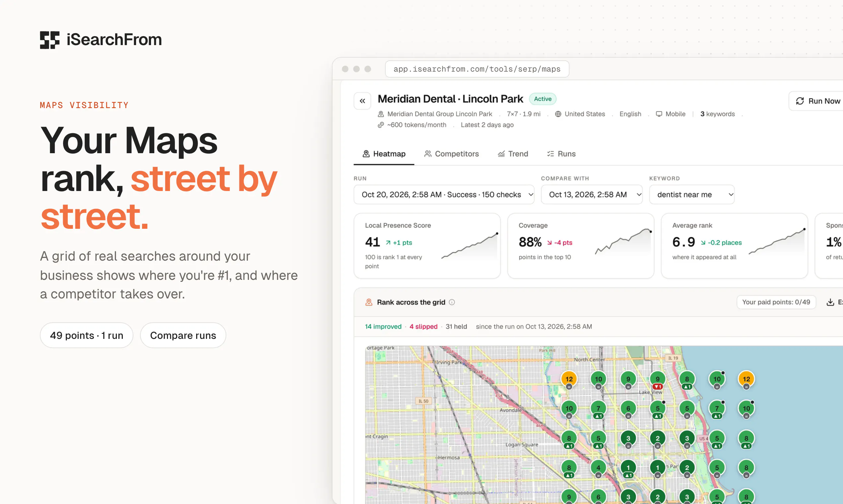Click map pin icon in Rank across the grid header

pos(369,302)
